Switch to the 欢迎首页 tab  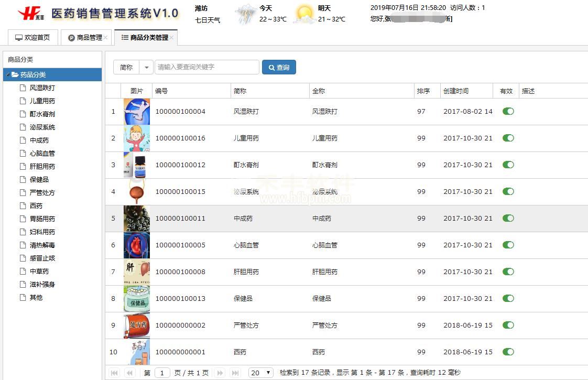click(32, 38)
